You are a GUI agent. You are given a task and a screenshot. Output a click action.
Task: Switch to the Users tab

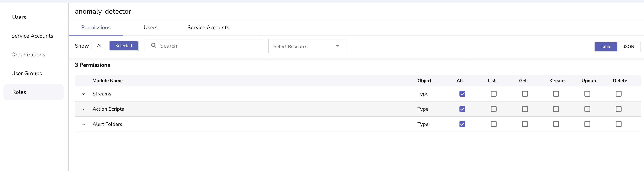point(151,28)
